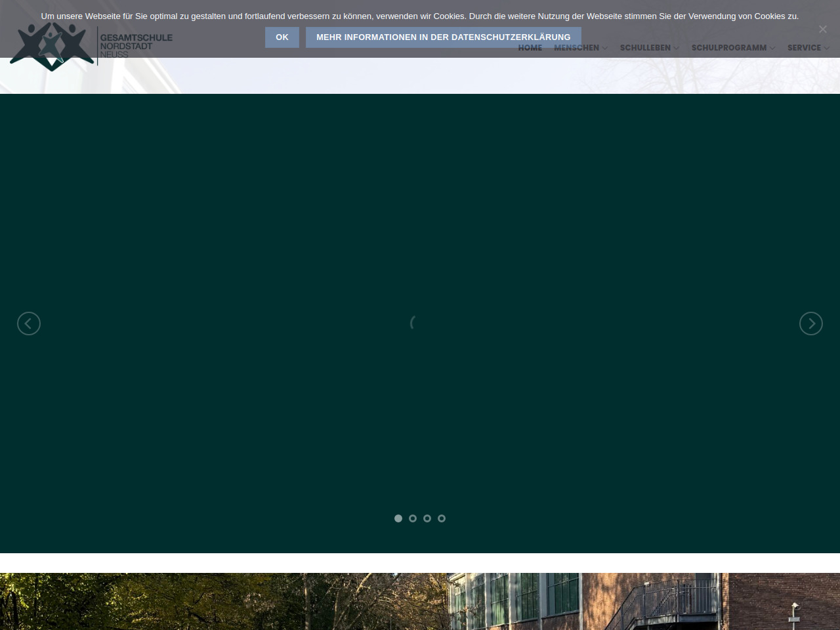Expand the chevron next to MENSCHEN
The width and height of the screenshot is (840, 630).
point(605,48)
